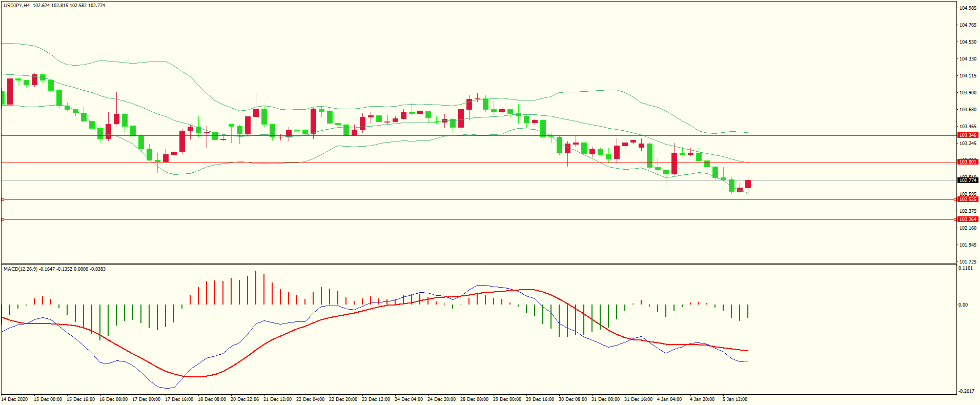Screen dimensions: 980x405
Task: Click the 23 Dec 12:00 time label
Action: point(376,399)
